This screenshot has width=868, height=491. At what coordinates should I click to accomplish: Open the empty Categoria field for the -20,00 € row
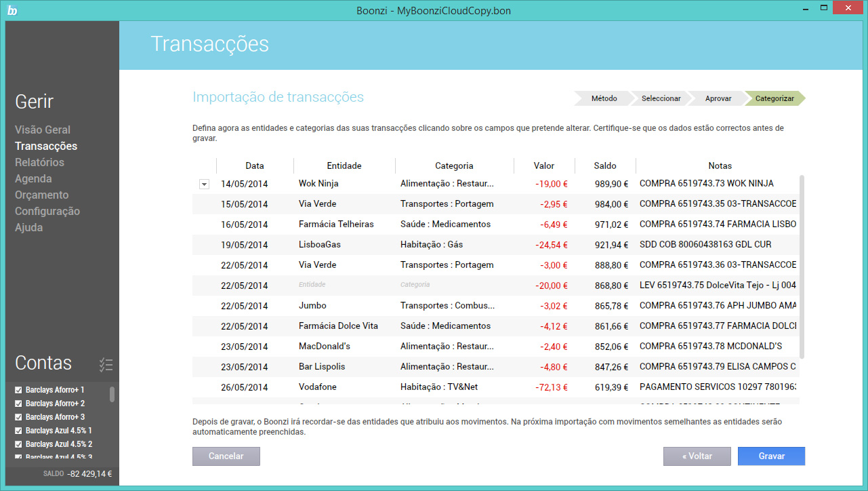click(415, 285)
